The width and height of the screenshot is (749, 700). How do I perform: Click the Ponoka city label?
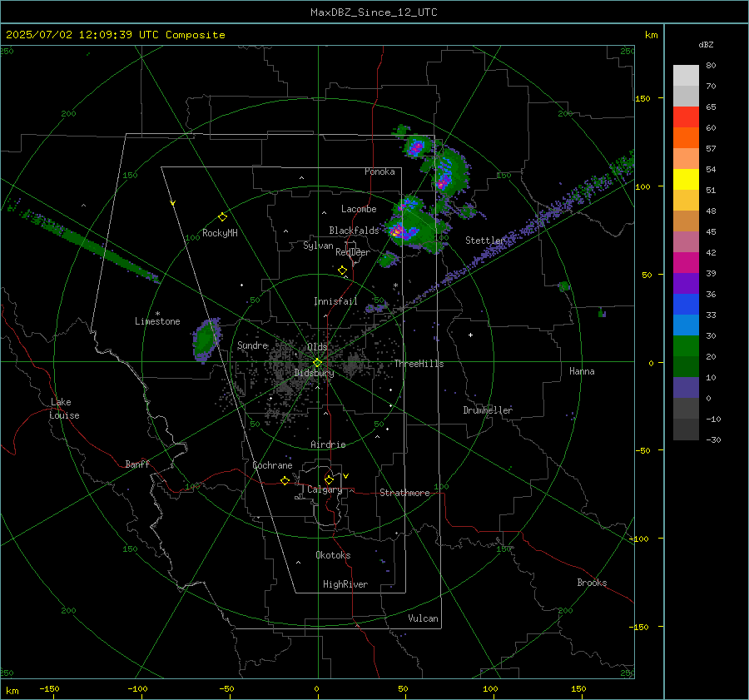point(379,171)
